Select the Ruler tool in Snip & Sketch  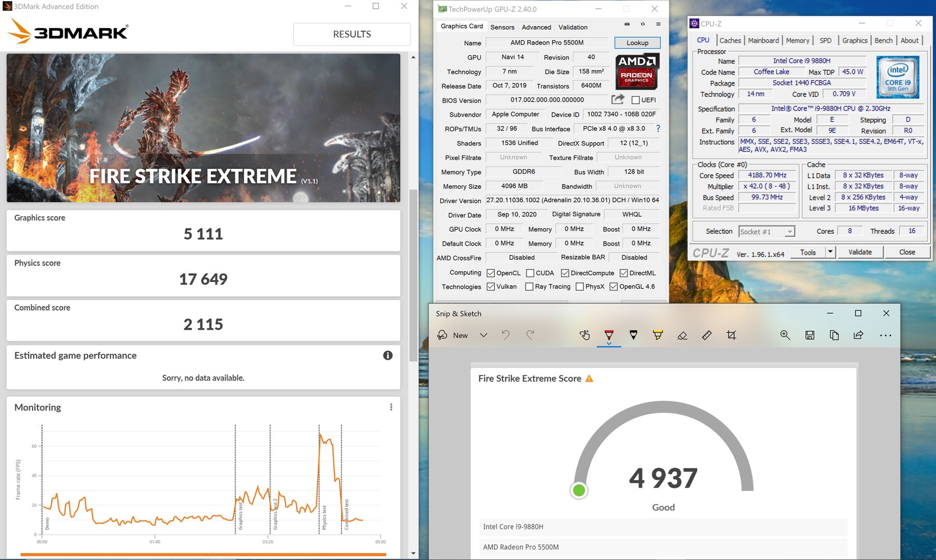(x=707, y=335)
